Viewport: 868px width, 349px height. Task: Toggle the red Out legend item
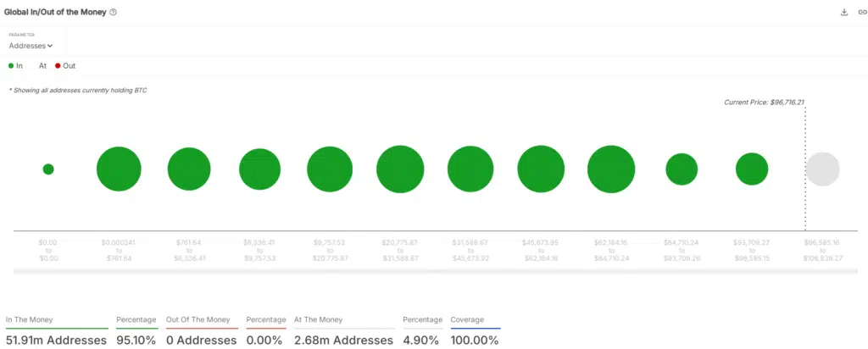point(65,66)
